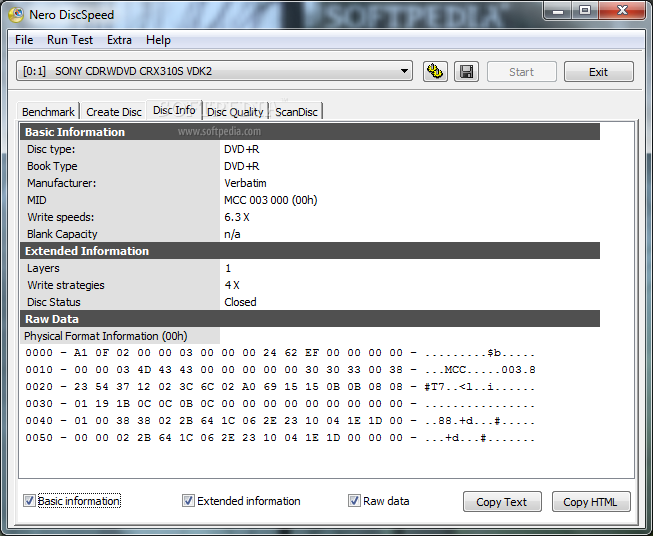Image resolution: width=653 pixels, height=536 pixels.
Task: Click the Nero DiscSpeed app icon in title bar
Action: pyautogui.click(x=16, y=15)
